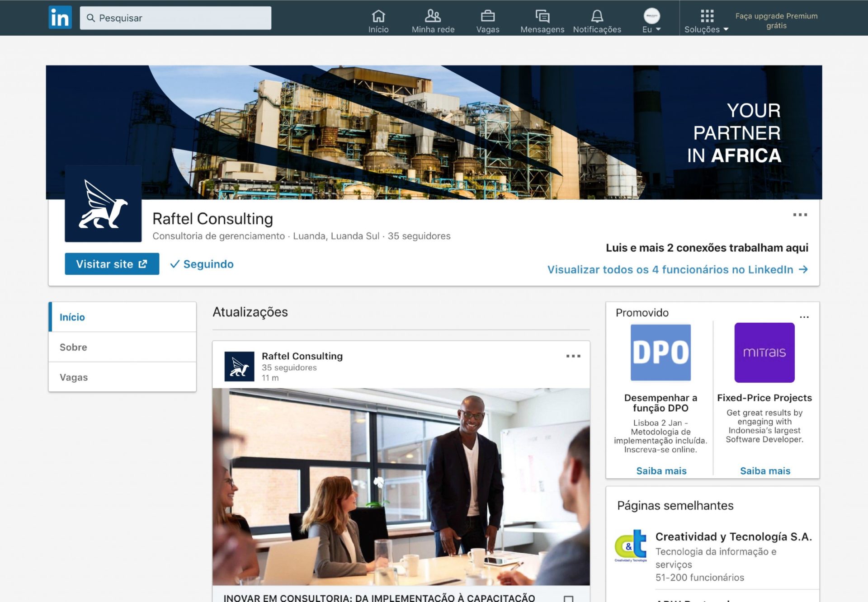Click the Pesquisar search field

[175, 18]
